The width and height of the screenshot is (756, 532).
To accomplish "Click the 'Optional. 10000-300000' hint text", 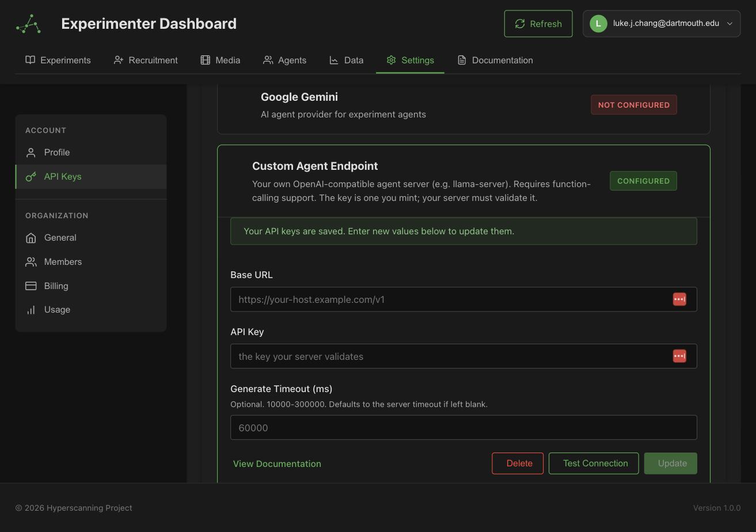I will pyautogui.click(x=359, y=404).
